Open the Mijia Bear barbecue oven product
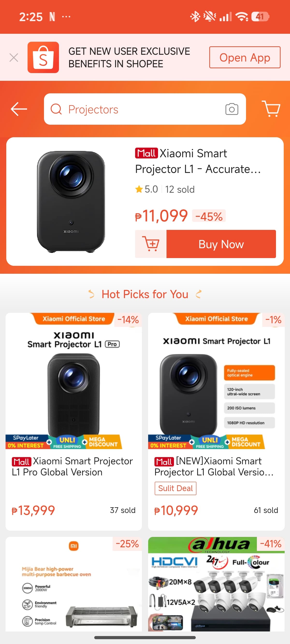Viewport: 290px width, 644px height. tap(74, 584)
